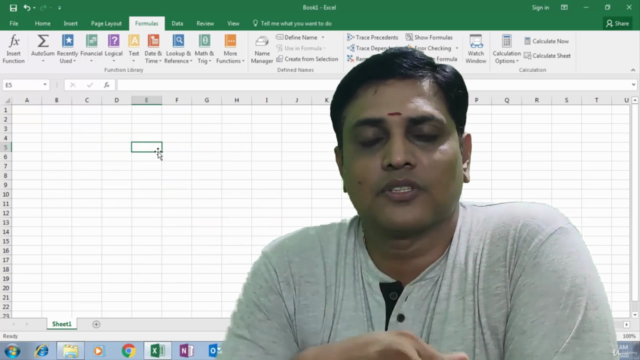Switch to the View tab
This screenshot has width=640, height=360.
[233, 23]
